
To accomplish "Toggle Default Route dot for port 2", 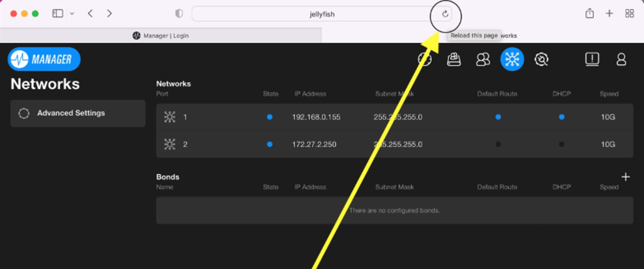I will [498, 144].
